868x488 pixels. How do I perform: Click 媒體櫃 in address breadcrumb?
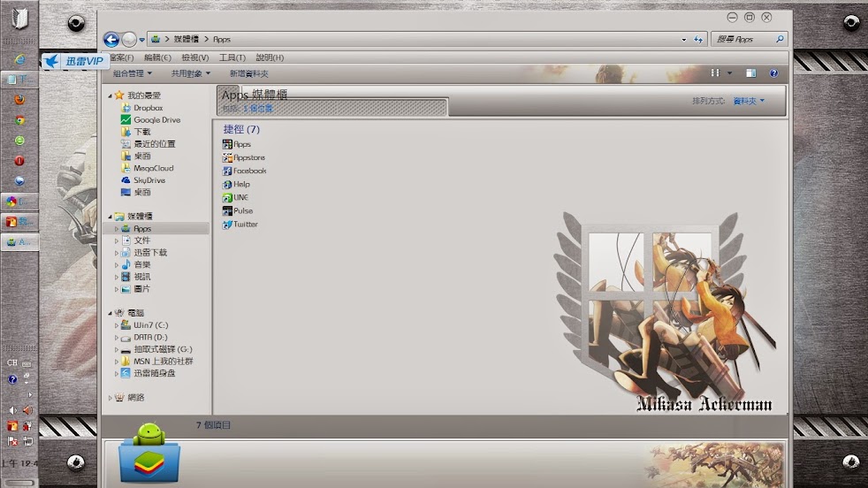pyautogui.click(x=186, y=39)
